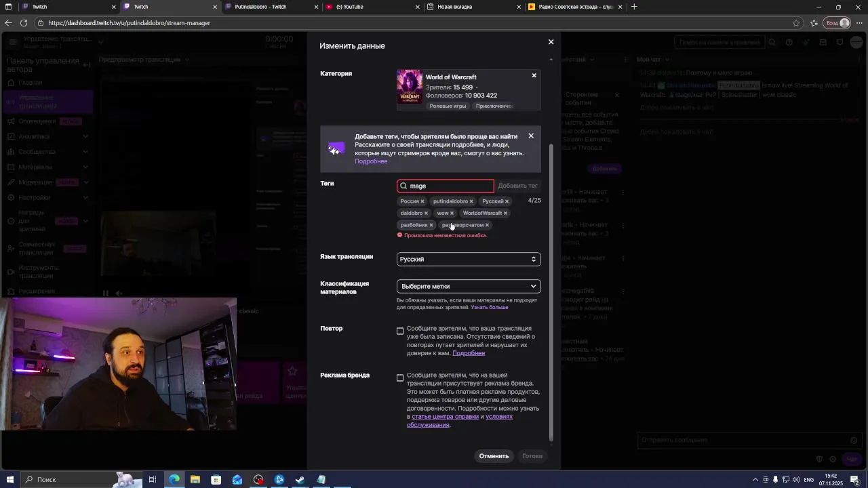
Task: Open browser favorites list icon
Action: [x=814, y=23]
